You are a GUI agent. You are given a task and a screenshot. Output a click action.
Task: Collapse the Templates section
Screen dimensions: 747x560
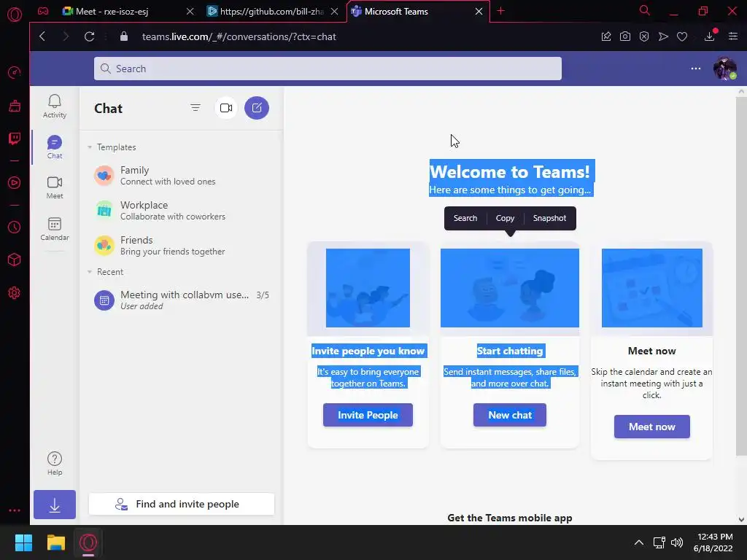pyautogui.click(x=90, y=147)
